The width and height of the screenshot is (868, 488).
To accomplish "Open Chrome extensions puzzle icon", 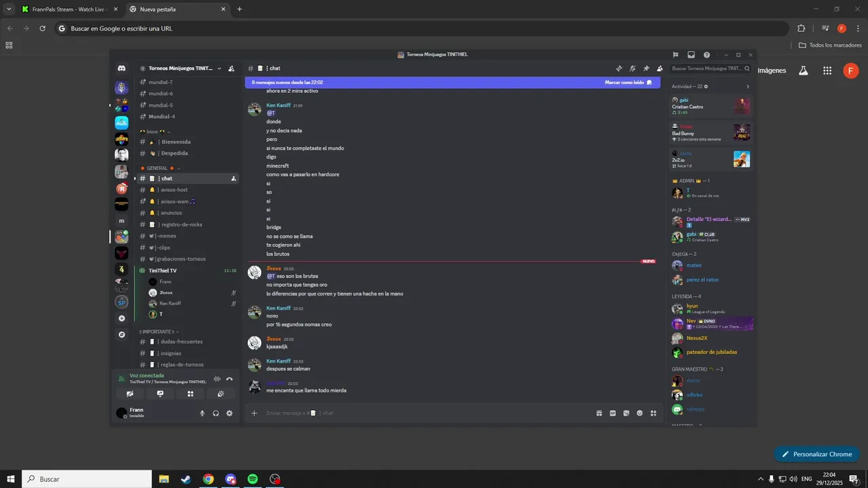I will coord(801,28).
